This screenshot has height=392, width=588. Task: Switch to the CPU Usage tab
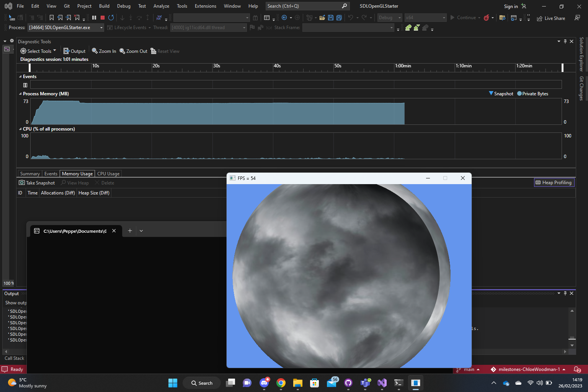[x=108, y=173]
